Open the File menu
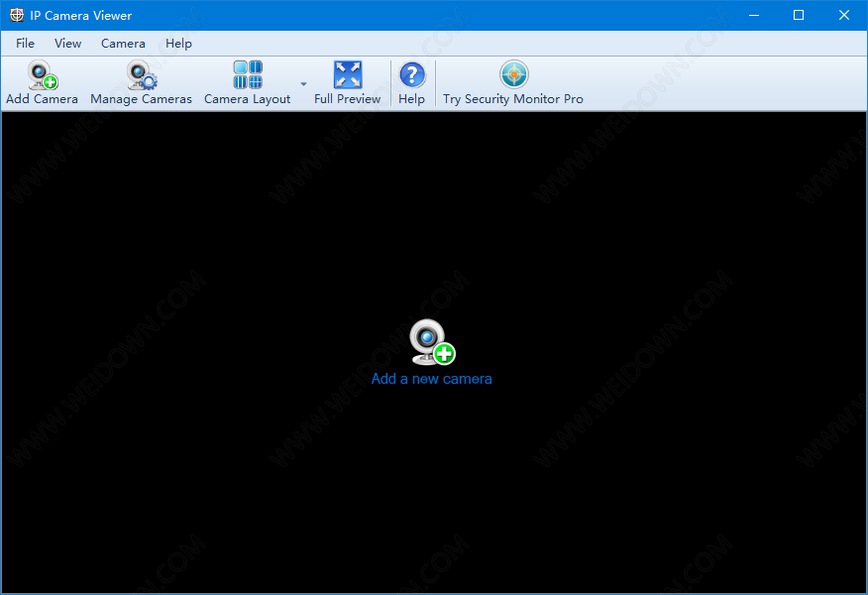The height and width of the screenshot is (595, 868). (x=25, y=44)
